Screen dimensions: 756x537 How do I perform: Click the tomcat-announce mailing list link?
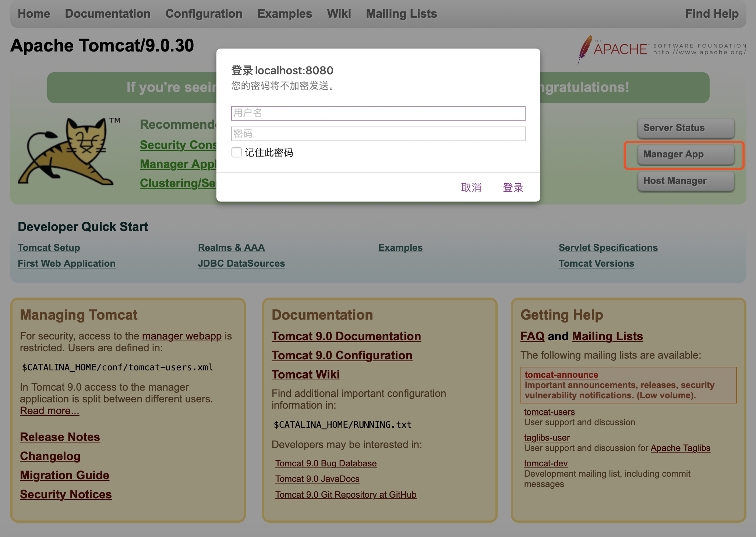[561, 375]
